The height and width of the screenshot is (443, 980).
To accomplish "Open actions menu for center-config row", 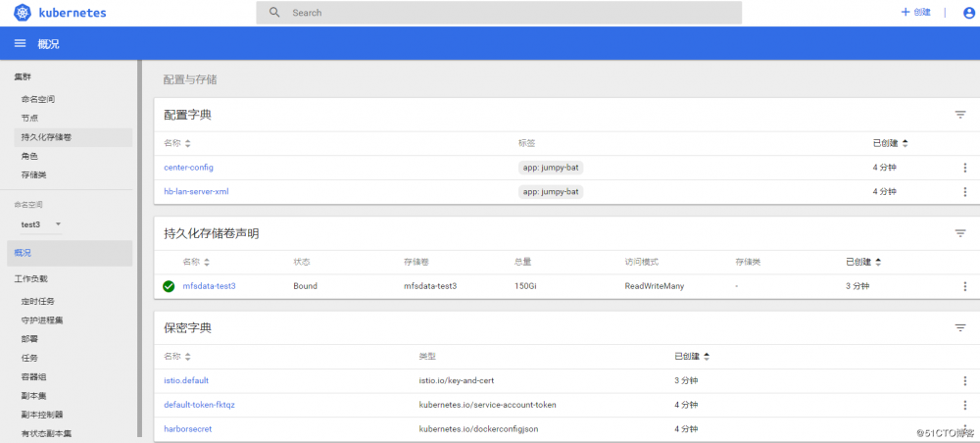I will (x=965, y=168).
